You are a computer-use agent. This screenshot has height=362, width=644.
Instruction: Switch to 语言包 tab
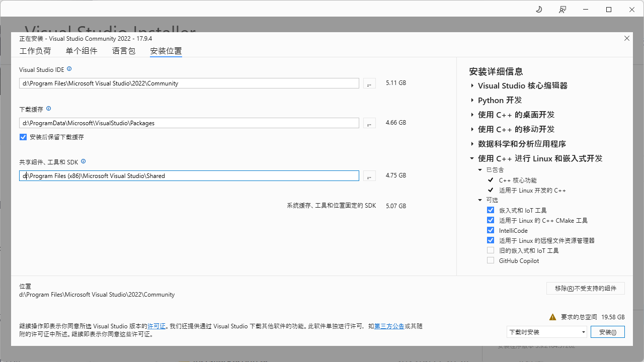point(124,51)
